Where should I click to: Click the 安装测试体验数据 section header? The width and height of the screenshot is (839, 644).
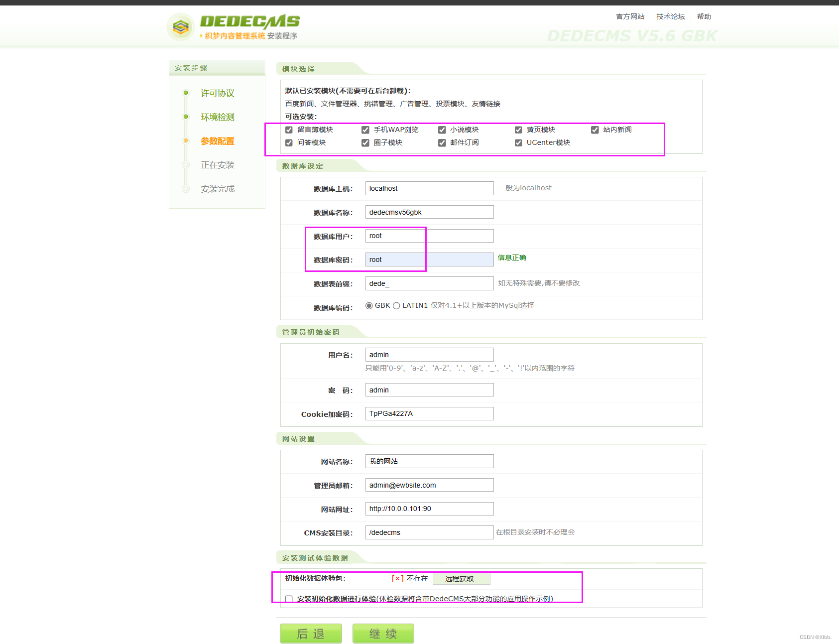pyautogui.click(x=315, y=558)
